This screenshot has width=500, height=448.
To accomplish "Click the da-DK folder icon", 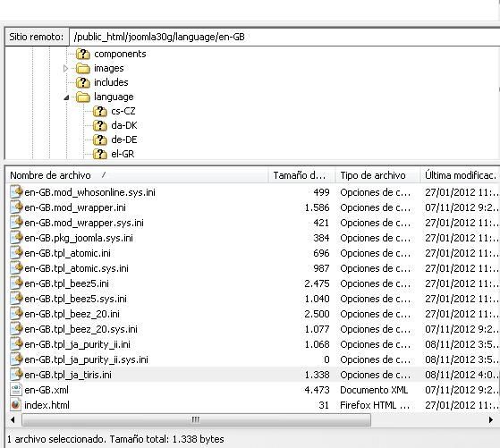I will [100, 125].
